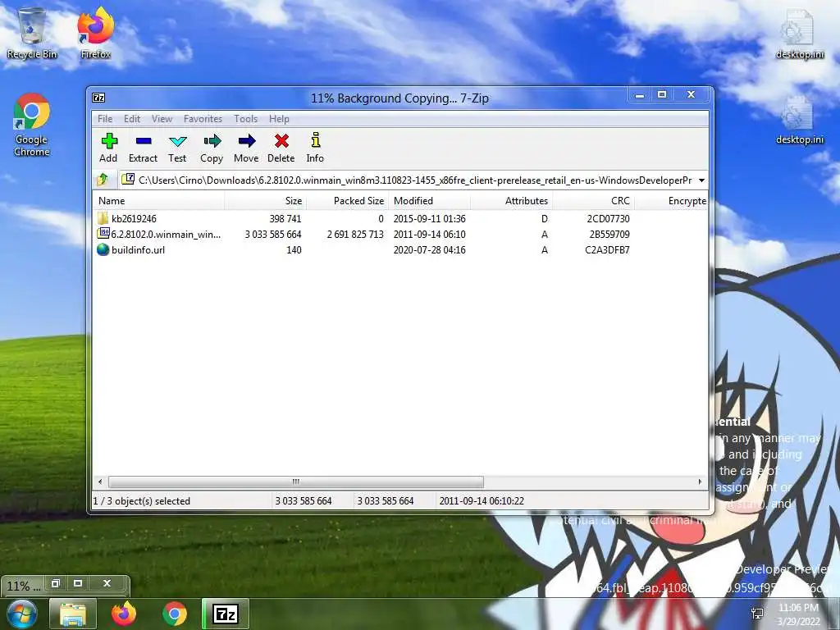Sort by the Size column header

click(266, 201)
